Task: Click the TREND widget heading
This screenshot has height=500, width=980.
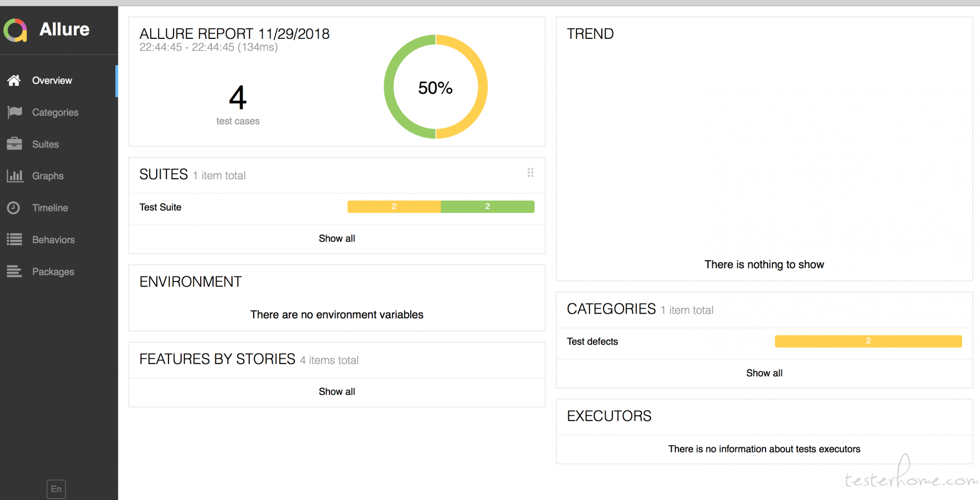Action: coord(590,34)
